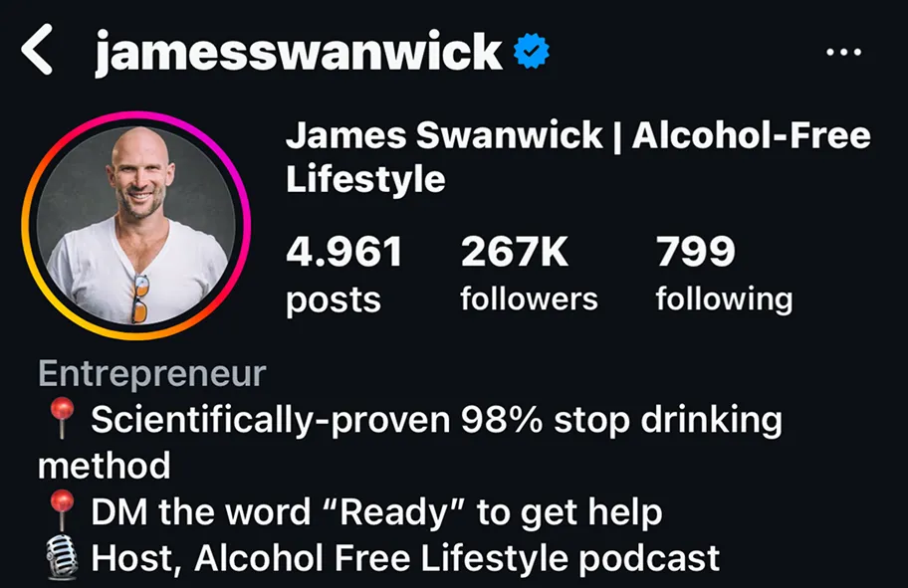Go back using the left chevron arrow
Image resolution: width=908 pixels, height=588 pixels.
pos(37,50)
